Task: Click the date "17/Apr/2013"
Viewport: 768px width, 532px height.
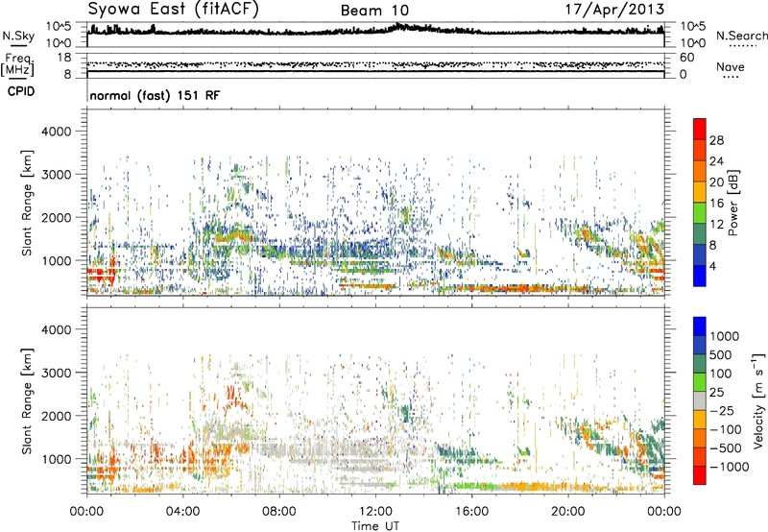Action: (615, 9)
